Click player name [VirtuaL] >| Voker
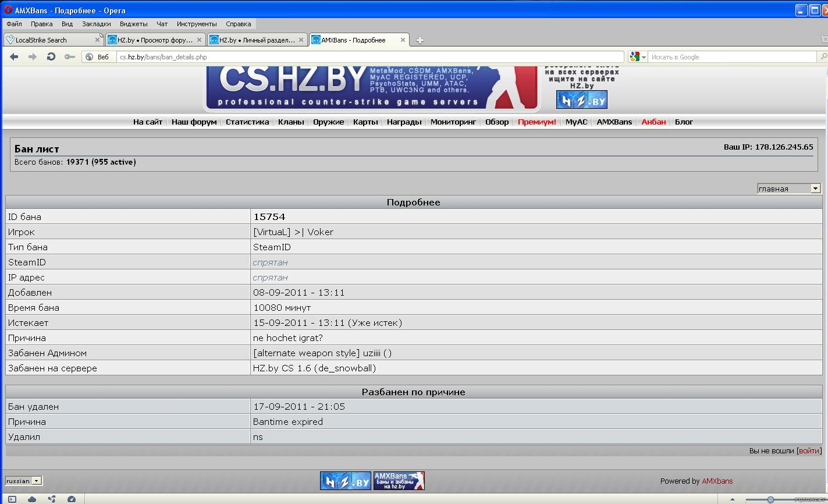The image size is (828, 504). (293, 232)
